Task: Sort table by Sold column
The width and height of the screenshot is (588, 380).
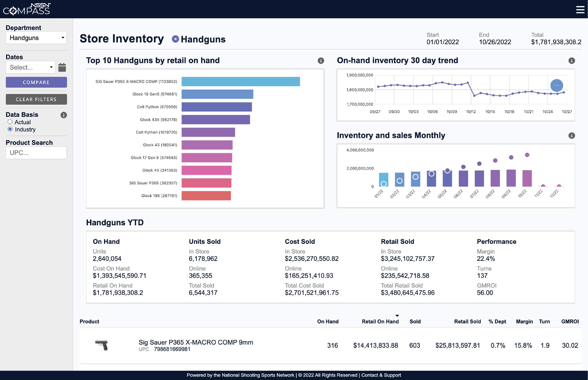Action: pyautogui.click(x=415, y=322)
